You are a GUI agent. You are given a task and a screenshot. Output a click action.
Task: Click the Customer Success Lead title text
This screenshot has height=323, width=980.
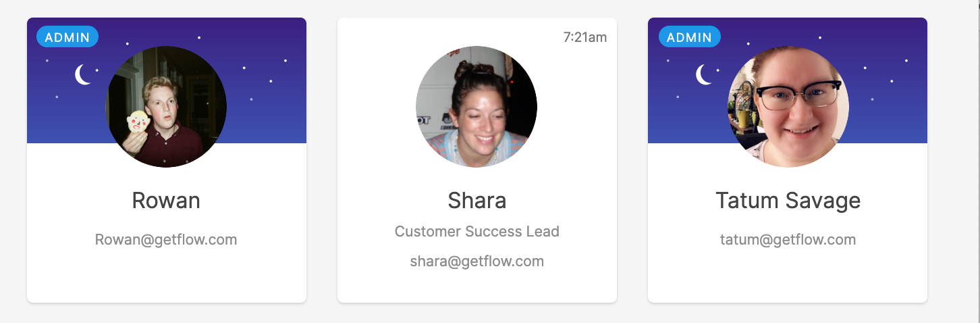pyautogui.click(x=477, y=232)
